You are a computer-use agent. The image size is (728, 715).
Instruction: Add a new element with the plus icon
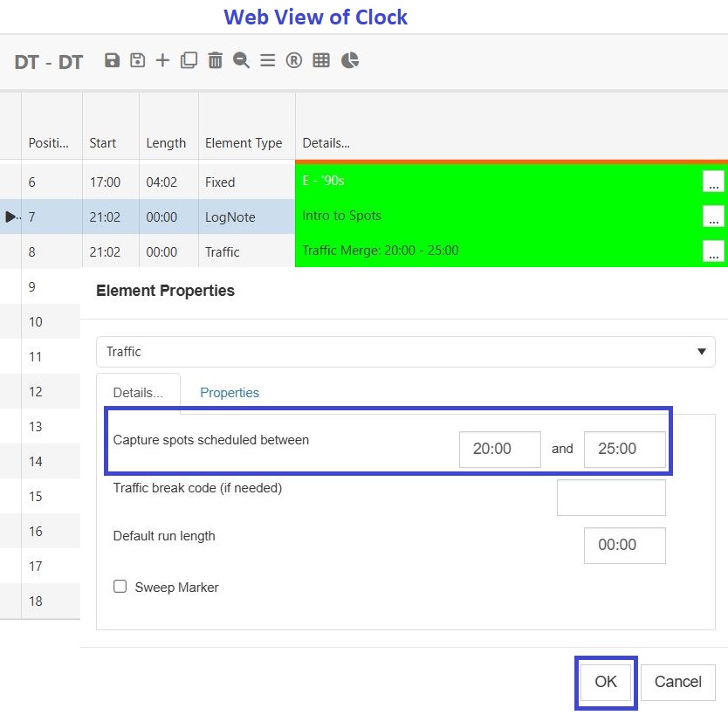click(x=164, y=61)
